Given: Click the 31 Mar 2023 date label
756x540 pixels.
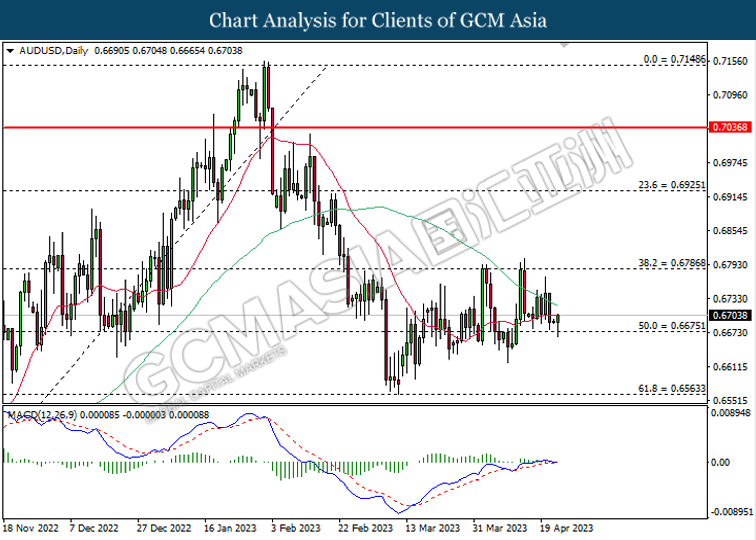Looking at the screenshot, I should pos(499,528).
